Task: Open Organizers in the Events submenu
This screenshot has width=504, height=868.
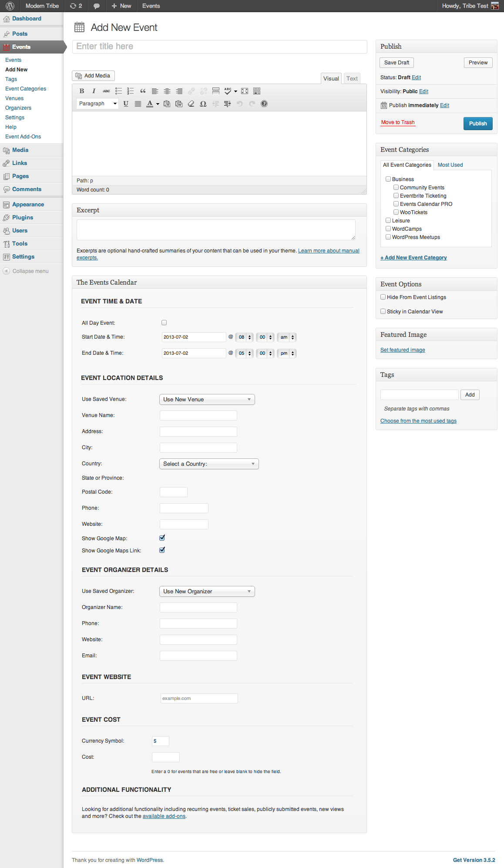Action: click(x=18, y=108)
